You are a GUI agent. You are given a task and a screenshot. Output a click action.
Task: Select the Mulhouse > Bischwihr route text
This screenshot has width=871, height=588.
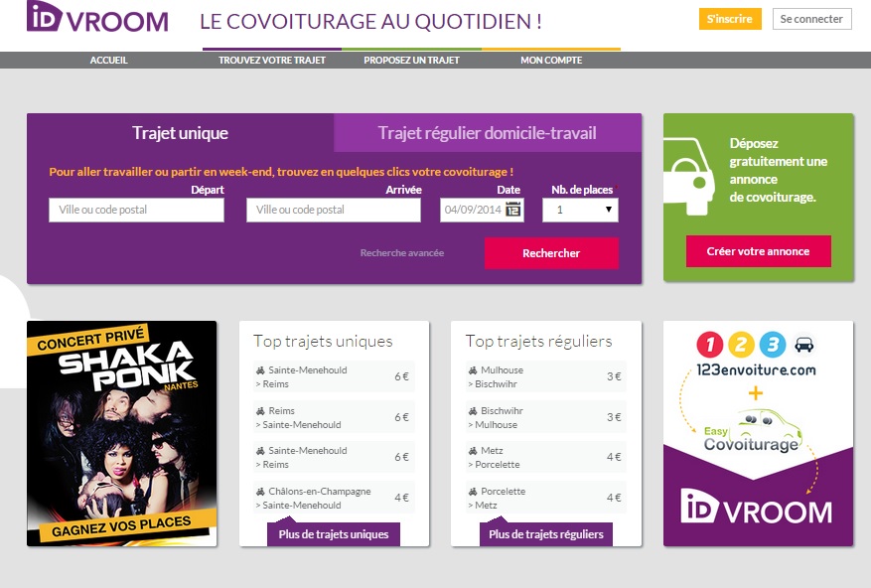[496, 376]
